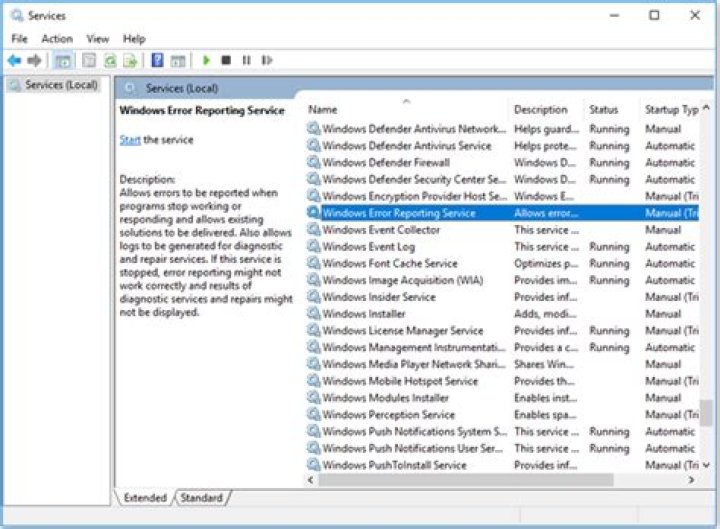Click gear icon of Windows Installer
720x529 pixels.
point(313,313)
